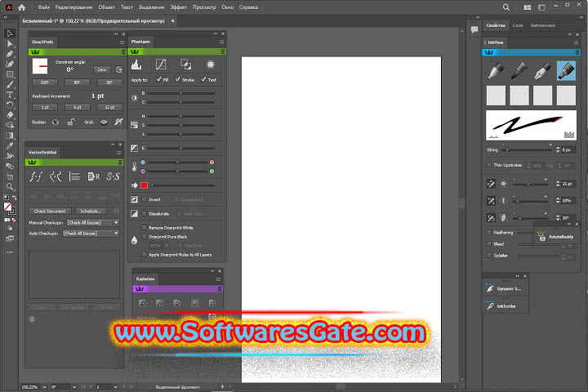588x392 pixels.
Task: Select the Selection tool arrow
Action: [10, 33]
